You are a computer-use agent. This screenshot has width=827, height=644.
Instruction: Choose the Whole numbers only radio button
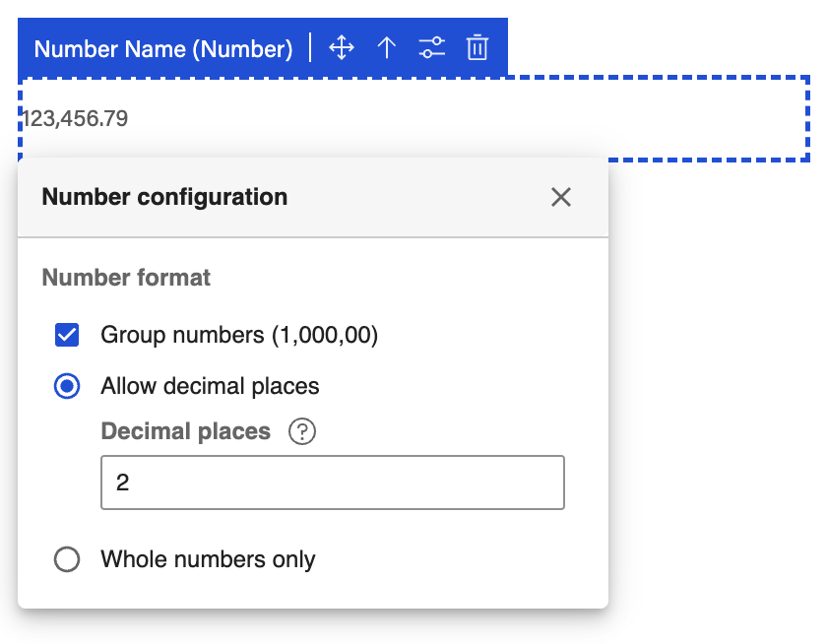pos(67,560)
